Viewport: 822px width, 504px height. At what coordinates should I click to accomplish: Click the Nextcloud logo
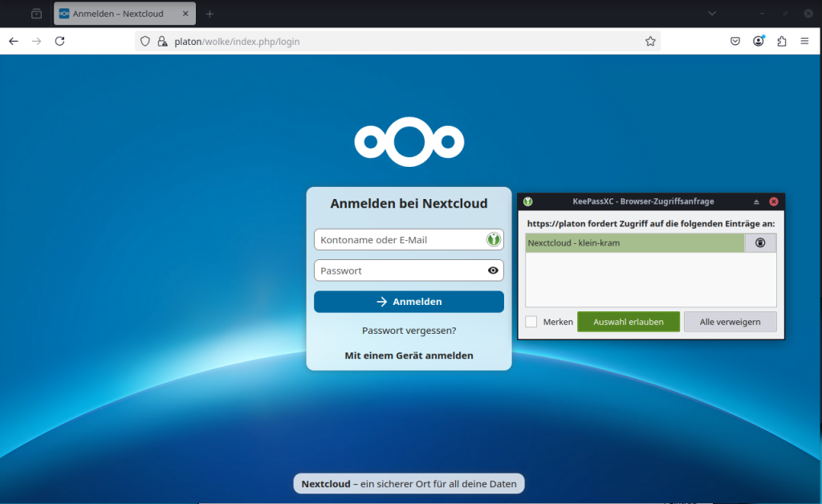[409, 142]
